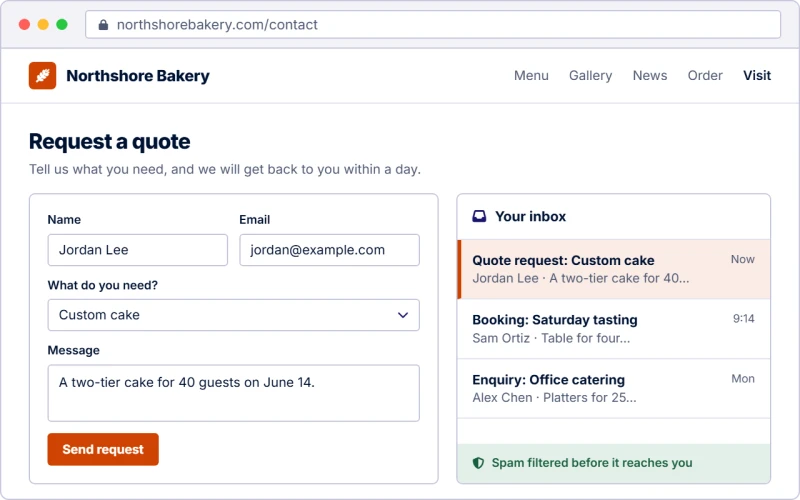Select the Visit navigation item

click(x=757, y=76)
